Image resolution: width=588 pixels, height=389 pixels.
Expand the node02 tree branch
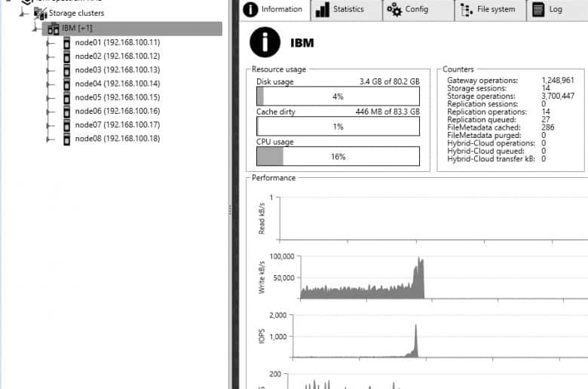(50, 57)
